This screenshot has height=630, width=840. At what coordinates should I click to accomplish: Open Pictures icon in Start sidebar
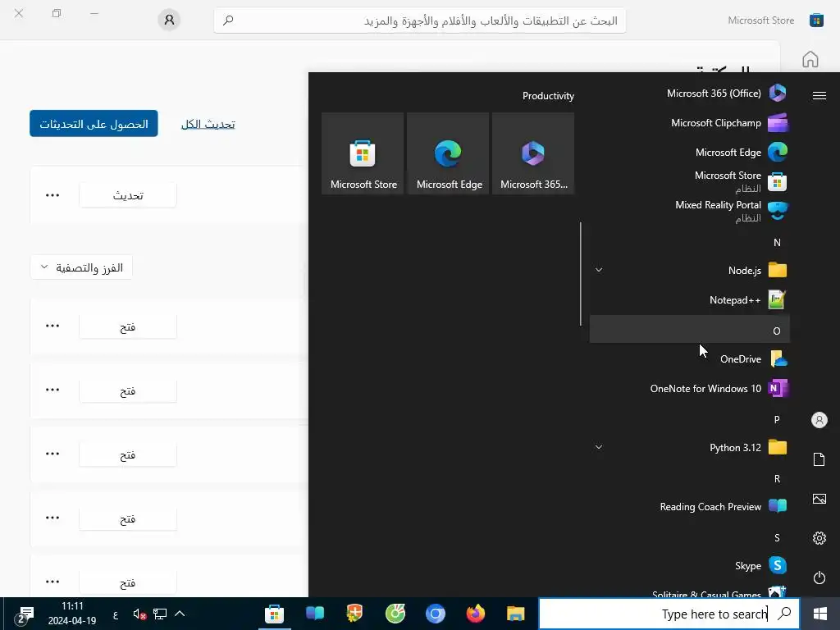(x=819, y=499)
